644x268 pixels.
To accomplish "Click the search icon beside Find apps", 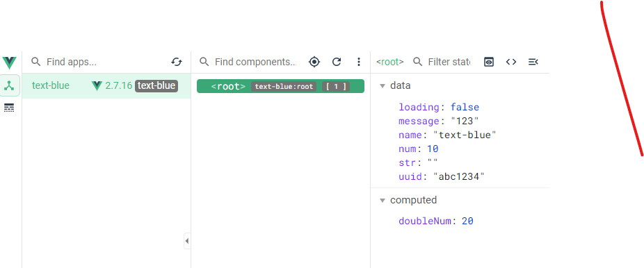I will [x=36, y=62].
